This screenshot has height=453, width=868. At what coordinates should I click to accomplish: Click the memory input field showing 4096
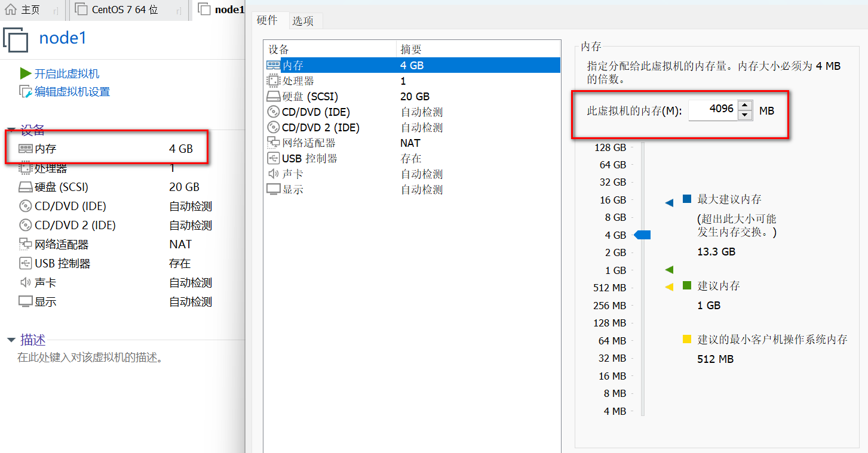(713, 110)
